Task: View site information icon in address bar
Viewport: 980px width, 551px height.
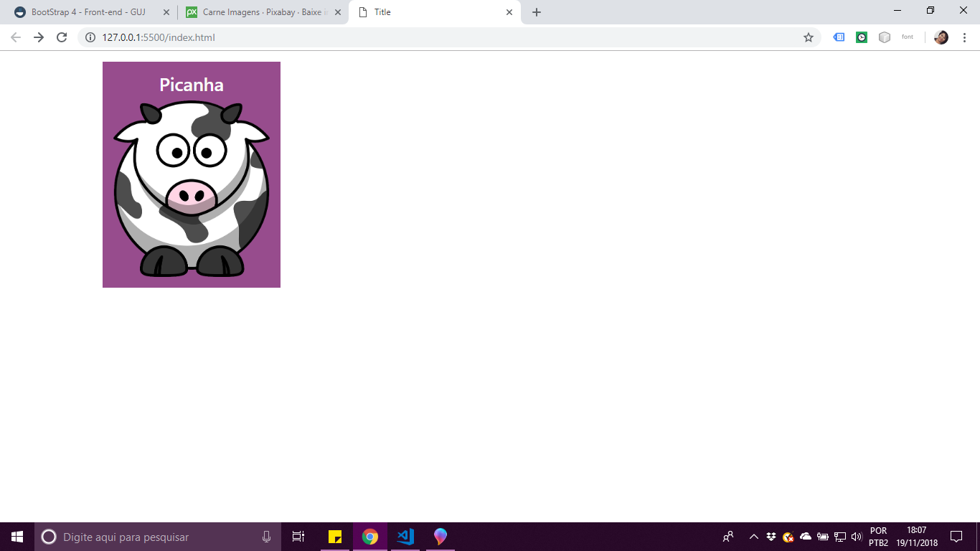Action: pos(90,37)
